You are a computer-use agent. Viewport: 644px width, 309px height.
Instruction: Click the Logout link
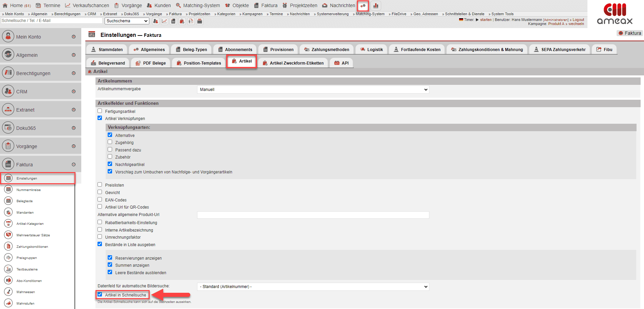[578, 20]
